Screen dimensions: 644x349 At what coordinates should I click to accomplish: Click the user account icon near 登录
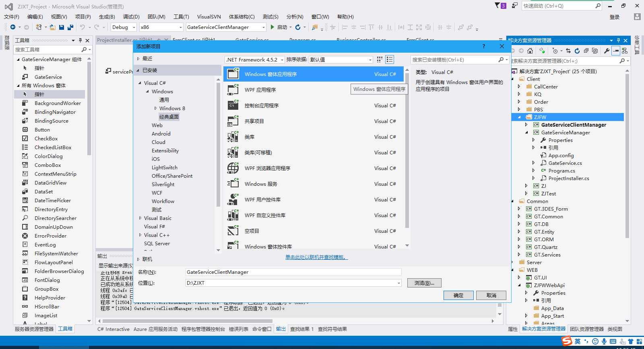point(637,17)
